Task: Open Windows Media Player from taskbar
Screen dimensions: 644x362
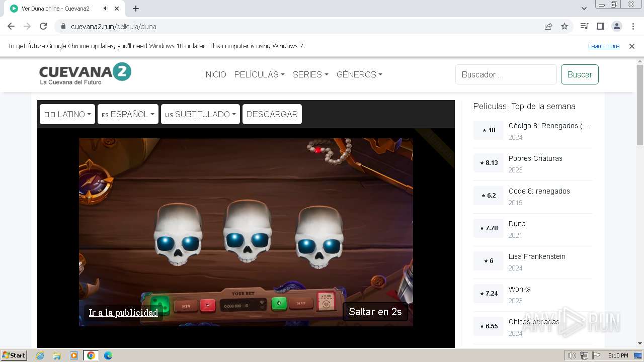Action: pyautogui.click(x=74, y=355)
